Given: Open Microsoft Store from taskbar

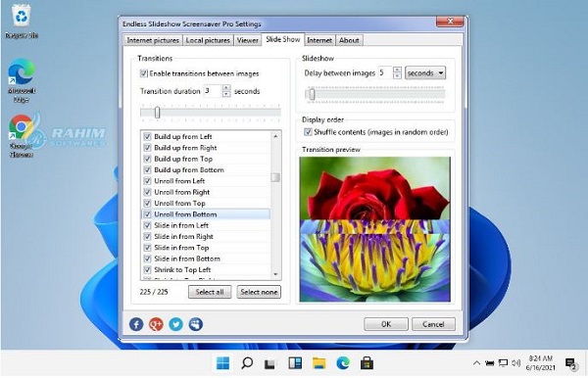Looking at the screenshot, I should click(x=367, y=363).
